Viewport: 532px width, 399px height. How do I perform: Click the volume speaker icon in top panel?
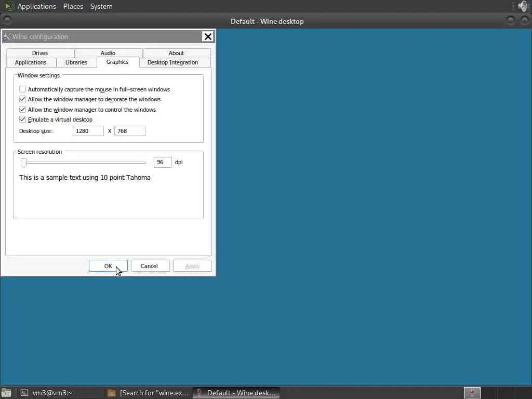(523, 6)
